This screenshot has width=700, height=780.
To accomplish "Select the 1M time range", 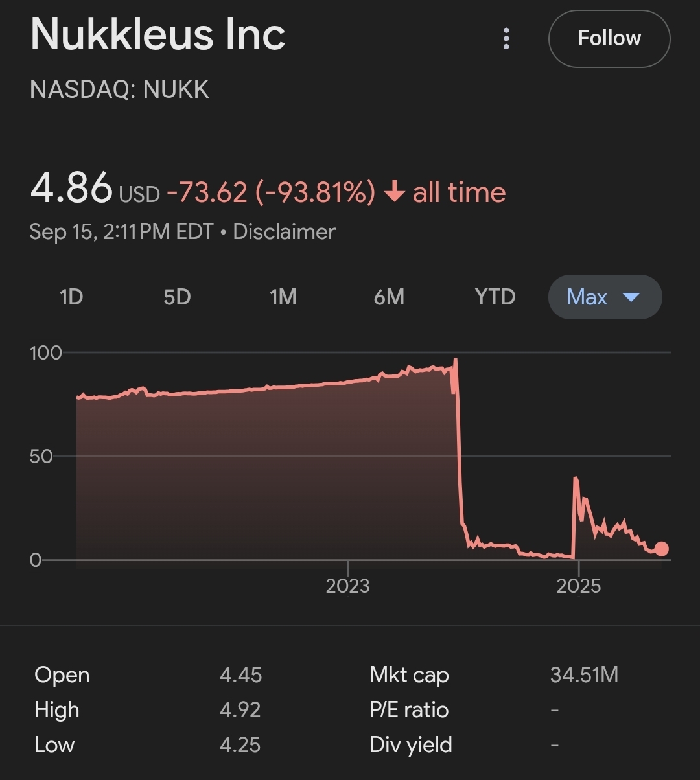I will [283, 297].
